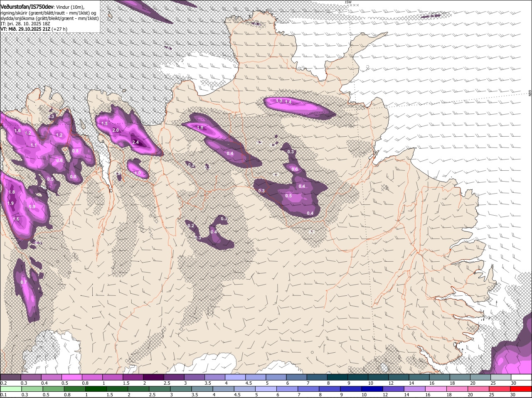
Task: Pick darkest purple upper swatch between 2 and 2.5
Action: click(x=153, y=377)
